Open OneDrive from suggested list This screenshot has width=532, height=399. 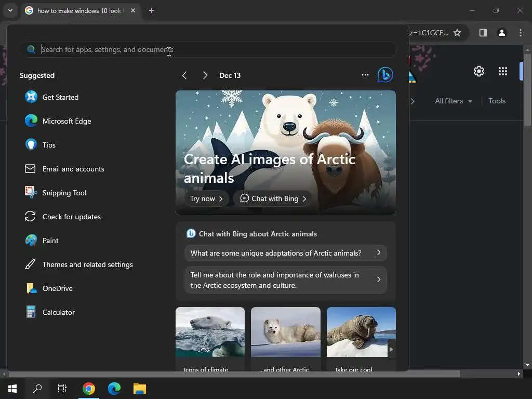pos(49,288)
